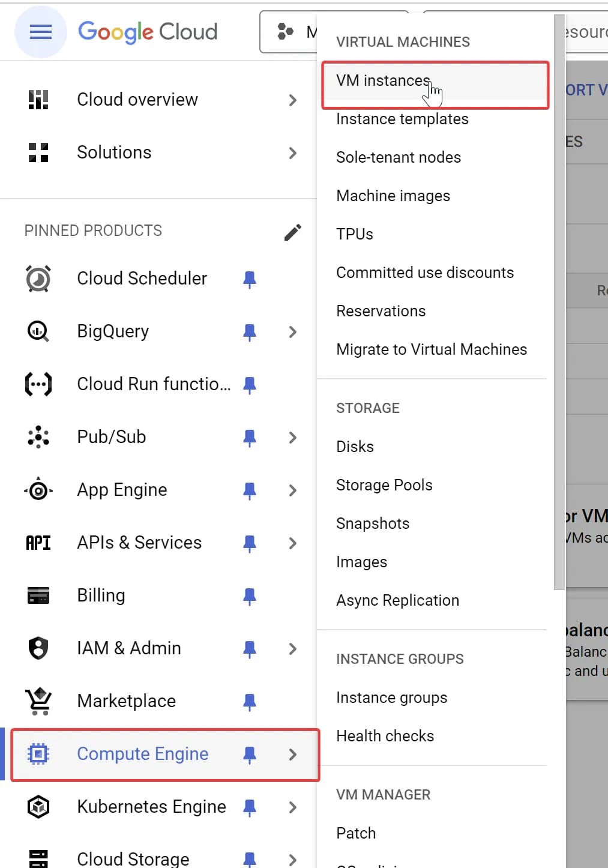
Task: Open the Marketplace product link
Action: pos(126,701)
